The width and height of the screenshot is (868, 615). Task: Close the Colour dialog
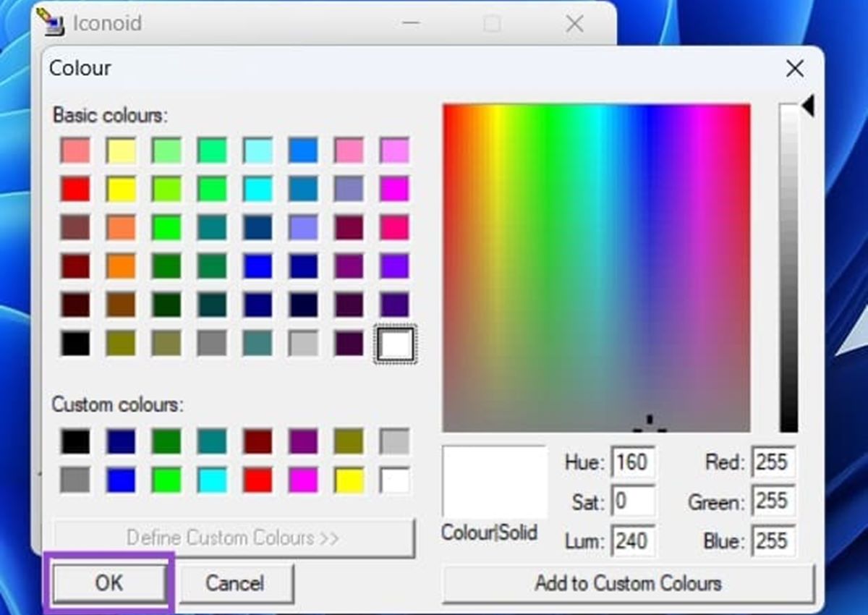click(794, 69)
